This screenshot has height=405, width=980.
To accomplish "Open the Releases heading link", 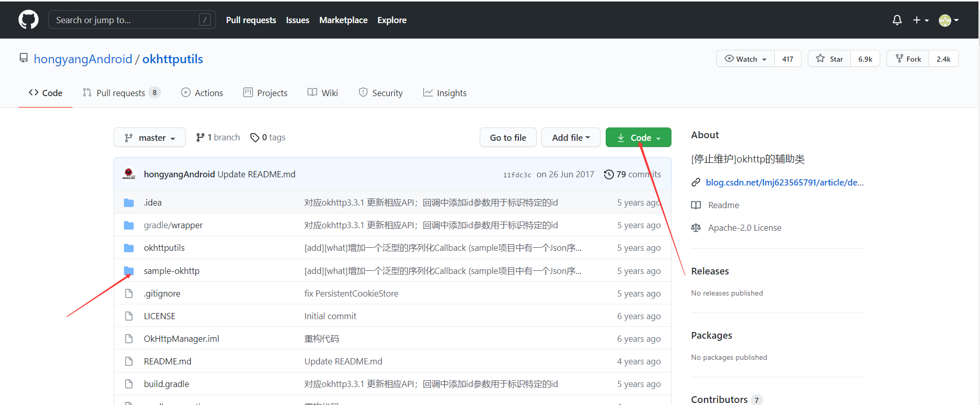I will pos(710,271).
